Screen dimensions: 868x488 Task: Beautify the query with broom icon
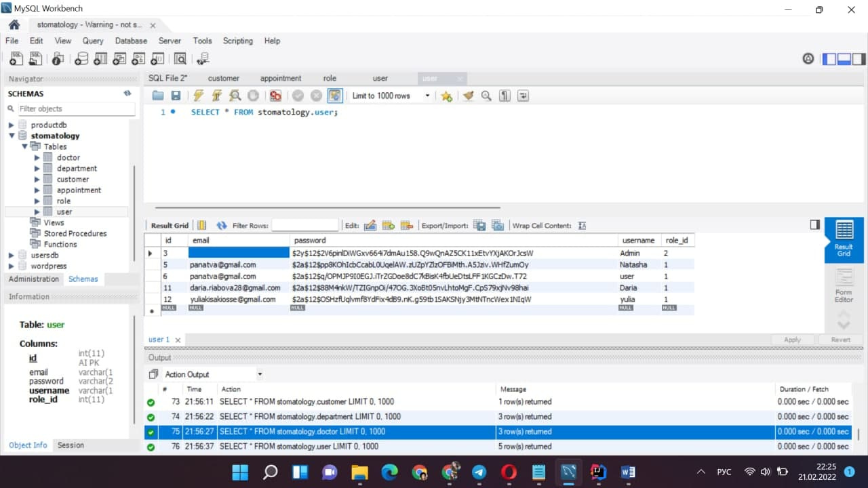point(468,96)
